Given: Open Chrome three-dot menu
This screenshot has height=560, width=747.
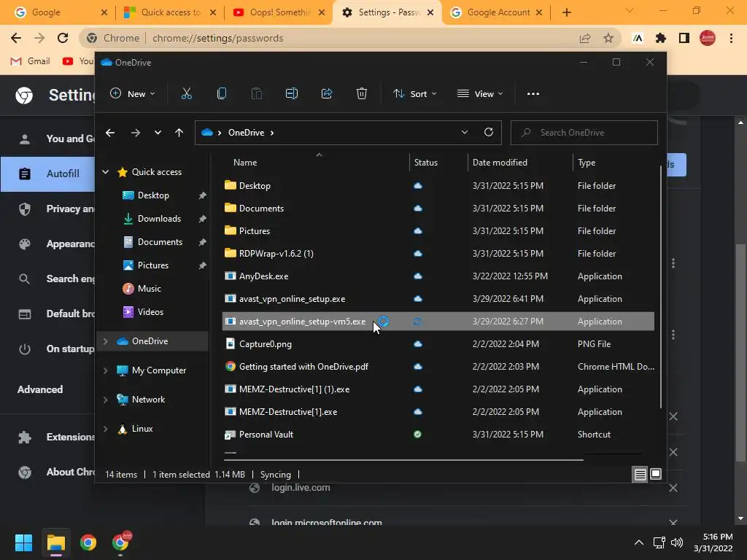Looking at the screenshot, I should (x=731, y=38).
